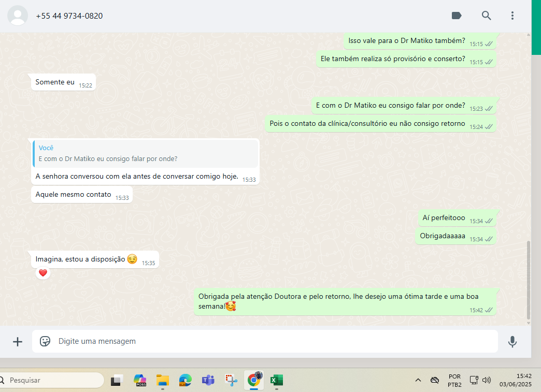Open the quoted reply 'E com o Dr Matiko'
The height and width of the screenshot is (392, 541).
tap(145, 153)
